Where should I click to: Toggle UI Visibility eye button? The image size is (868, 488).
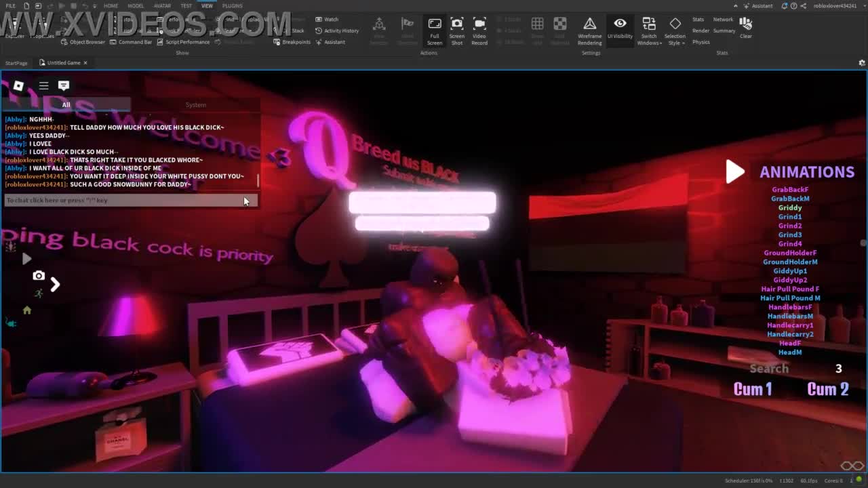[620, 28]
